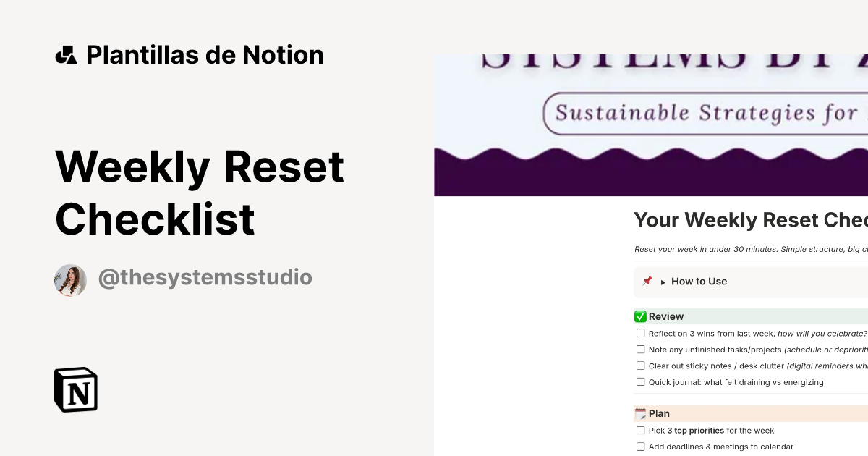
Task: Open the Review section tab
Action: (x=665, y=316)
